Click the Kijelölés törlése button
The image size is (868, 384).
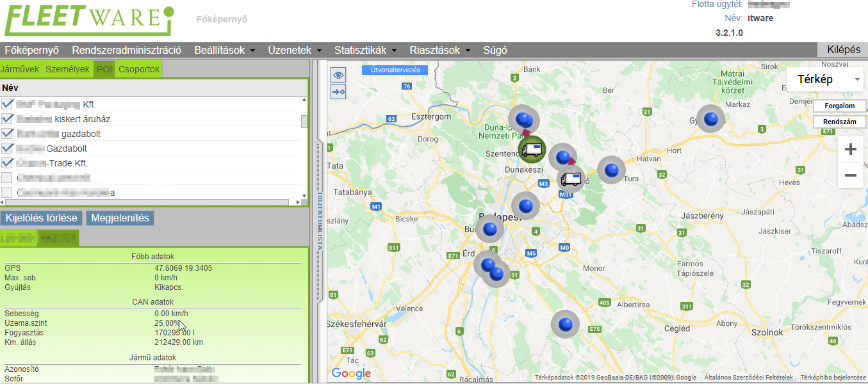tap(42, 218)
